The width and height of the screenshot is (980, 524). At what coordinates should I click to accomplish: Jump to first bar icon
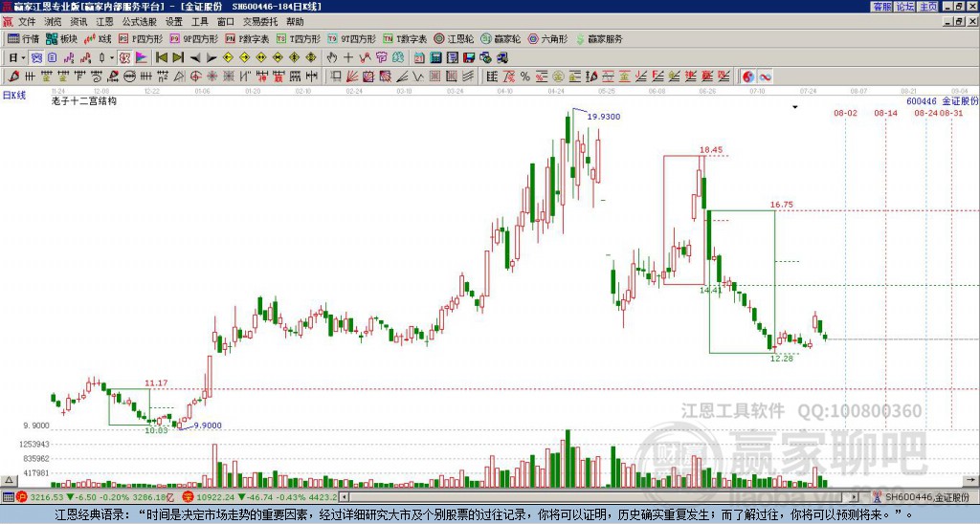(162, 57)
